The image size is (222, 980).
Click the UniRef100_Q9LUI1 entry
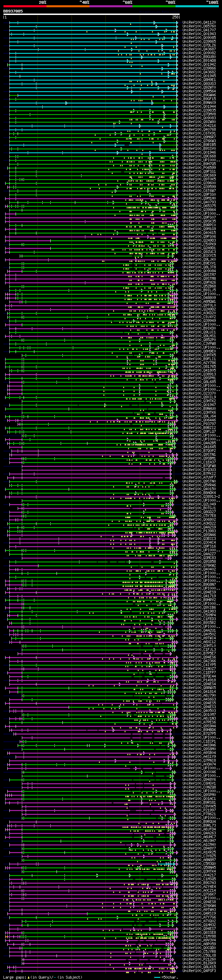pos(199,332)
